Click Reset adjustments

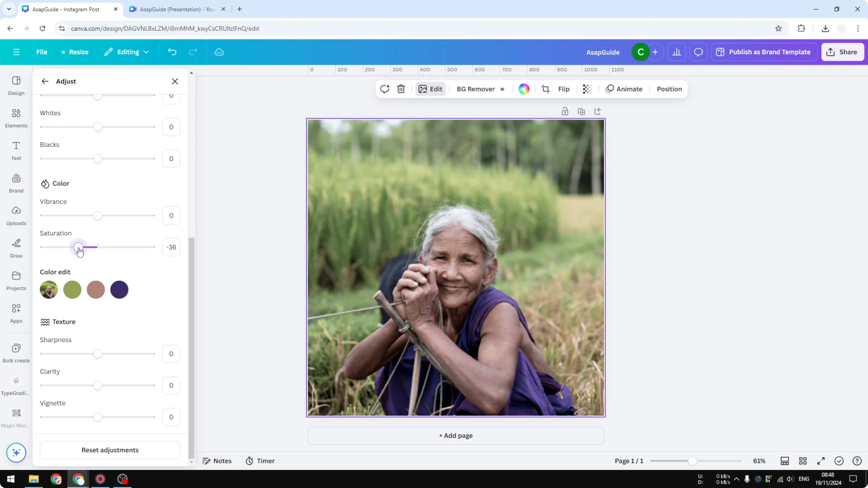click(109, 450)
